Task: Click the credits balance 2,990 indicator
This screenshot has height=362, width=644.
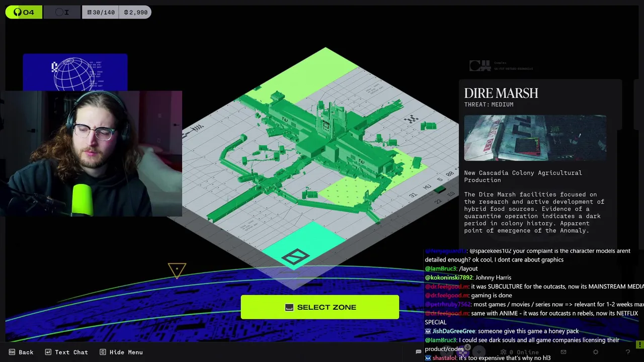Action: point(135,12)
